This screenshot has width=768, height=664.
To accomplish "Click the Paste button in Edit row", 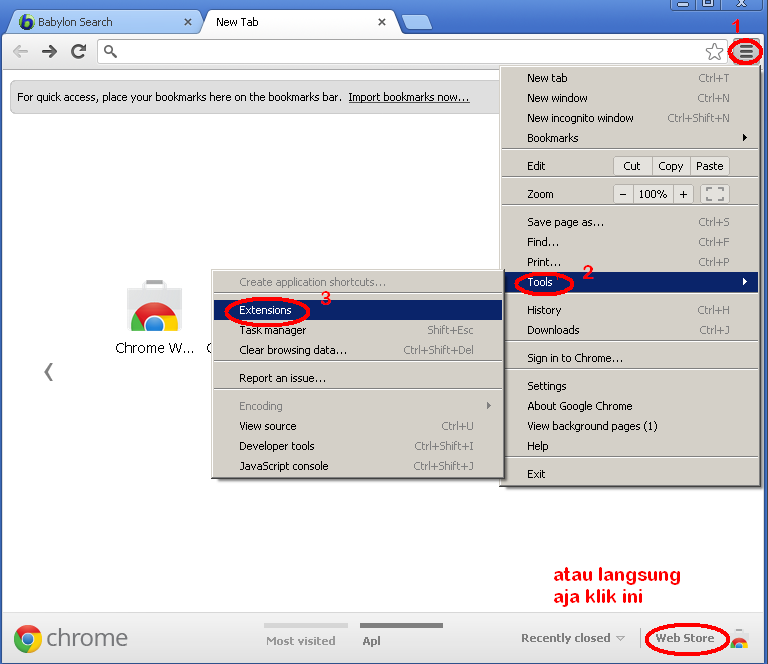I will click(710, 166).
